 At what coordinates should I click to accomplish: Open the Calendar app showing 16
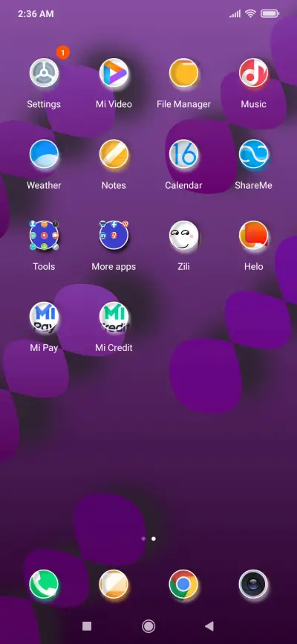coord(183,155)
